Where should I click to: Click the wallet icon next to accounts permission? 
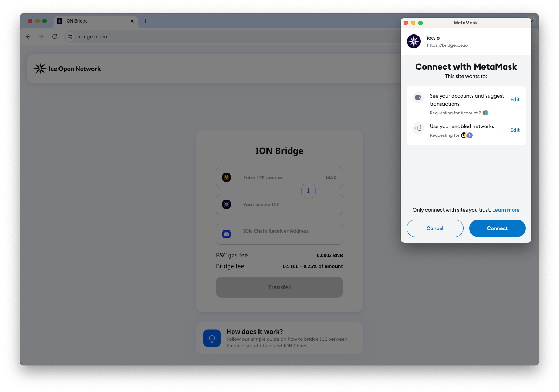coord(418,98)
